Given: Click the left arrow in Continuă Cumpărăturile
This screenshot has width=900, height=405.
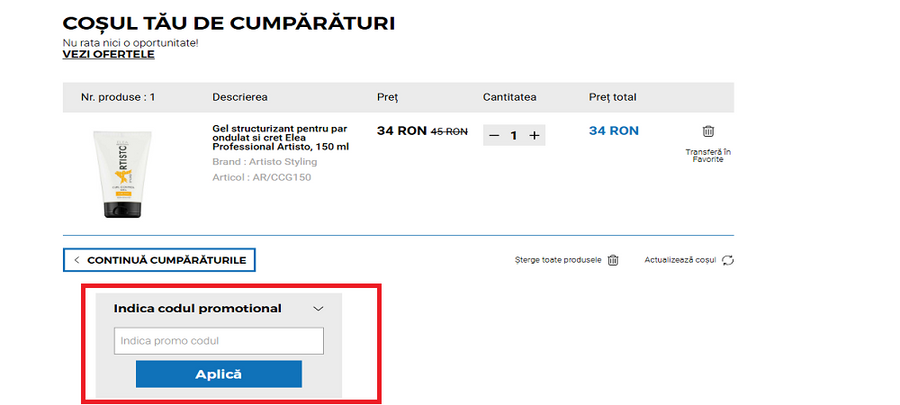Looking at the screenshot, I should click(77, 260).
